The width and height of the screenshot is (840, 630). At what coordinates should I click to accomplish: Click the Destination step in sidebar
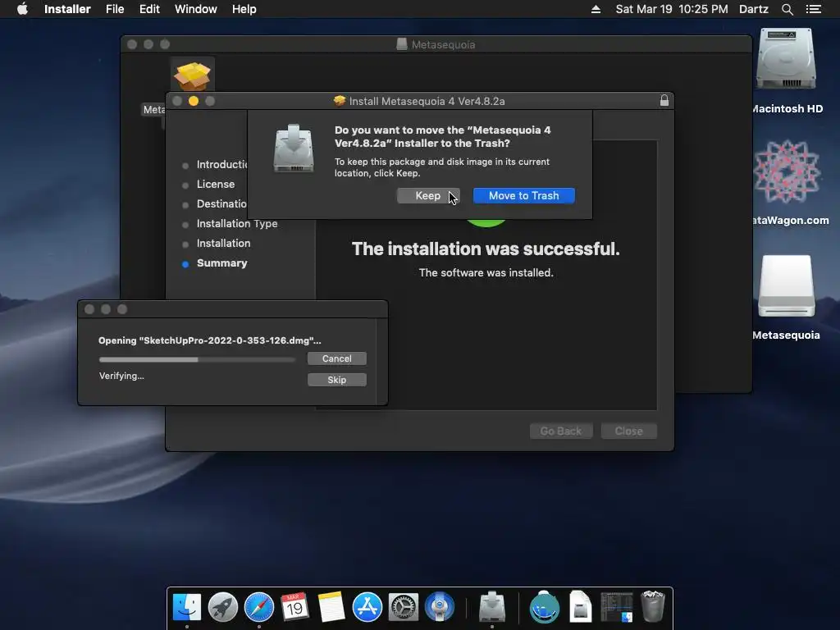coord(221,203)
